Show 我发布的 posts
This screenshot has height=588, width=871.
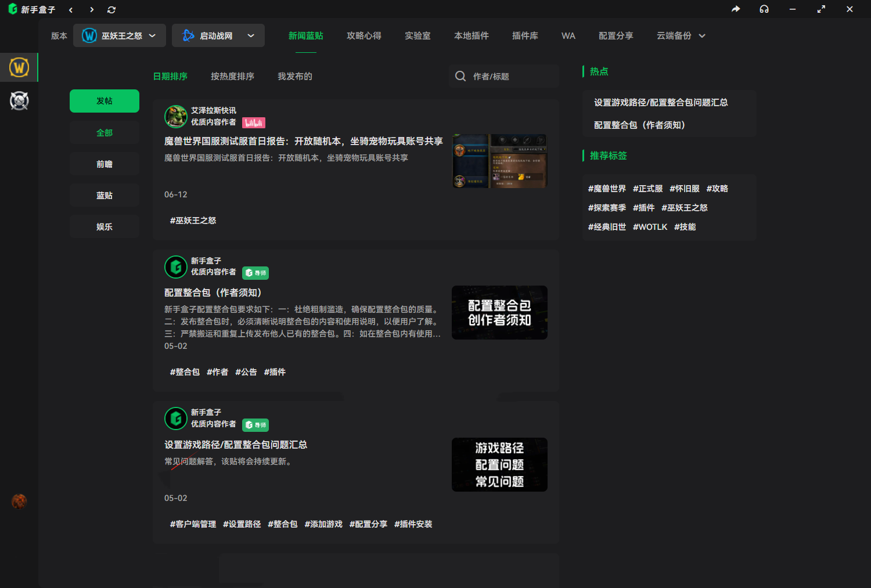pos(295,76)
